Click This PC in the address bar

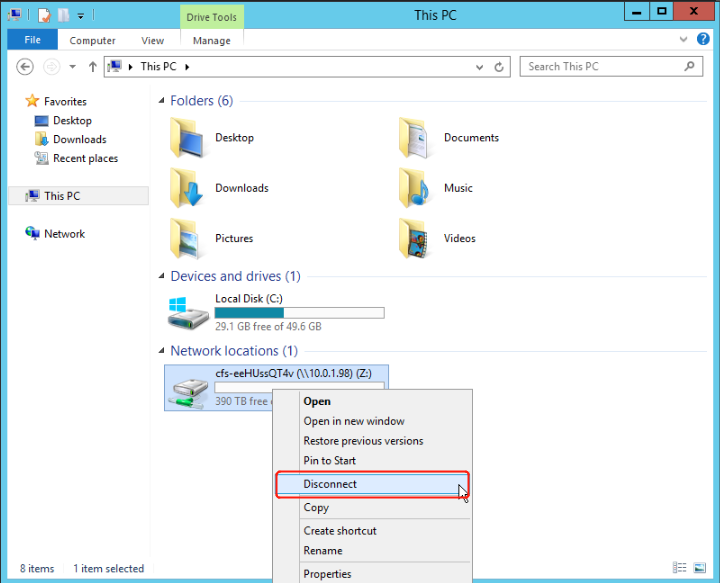tap(158, 67)
